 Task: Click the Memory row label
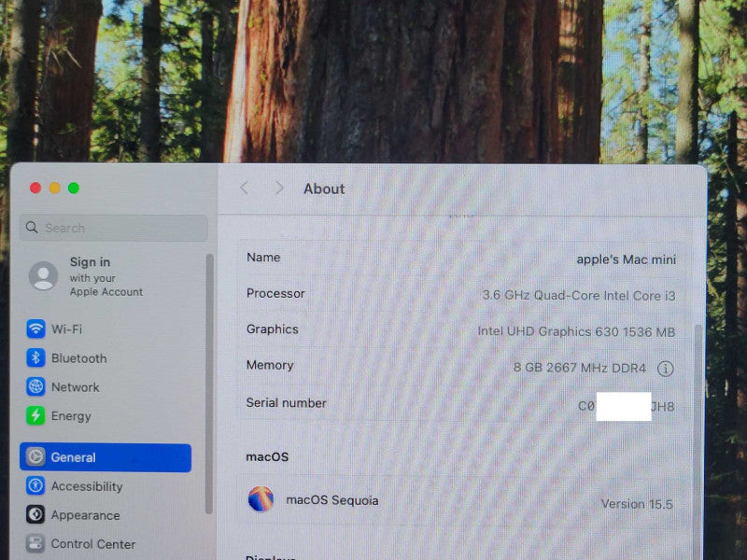point(270,365)
